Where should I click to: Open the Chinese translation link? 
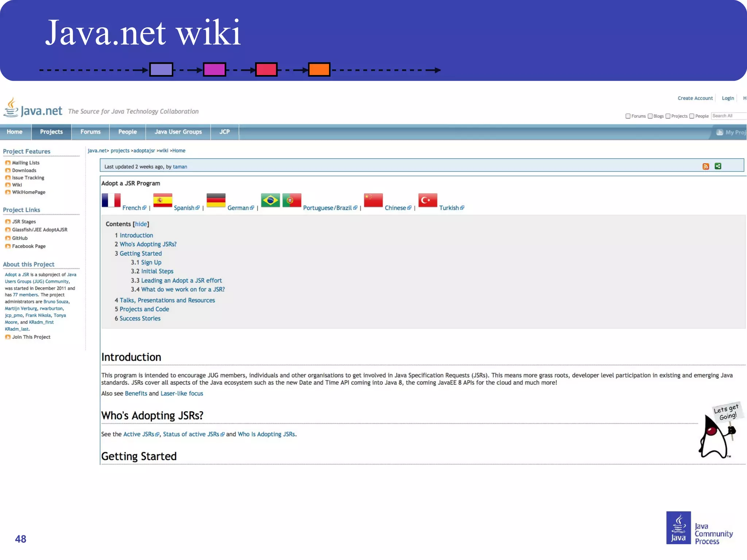point(395,208)
